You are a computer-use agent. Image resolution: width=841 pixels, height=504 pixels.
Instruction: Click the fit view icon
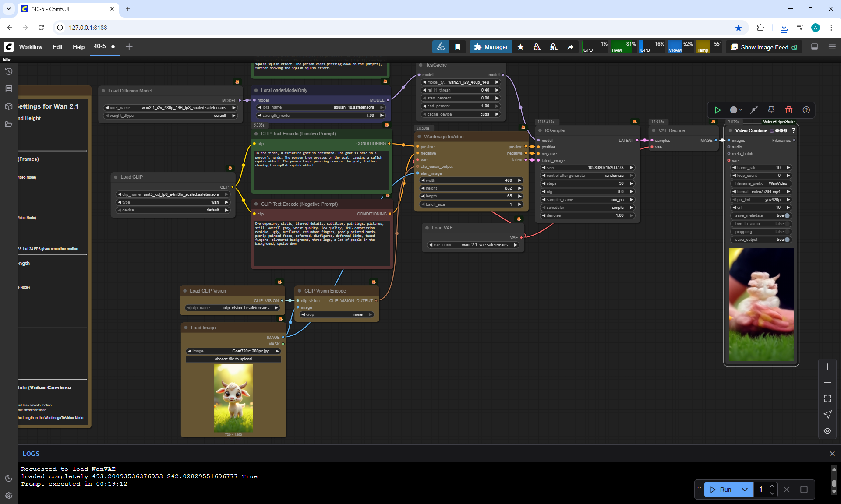click(827, 398)
